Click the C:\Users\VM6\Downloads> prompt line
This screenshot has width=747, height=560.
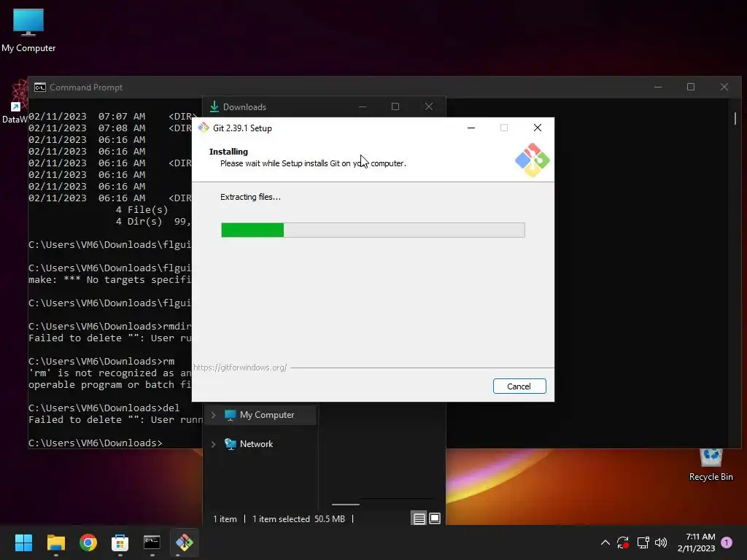point(96,443)
